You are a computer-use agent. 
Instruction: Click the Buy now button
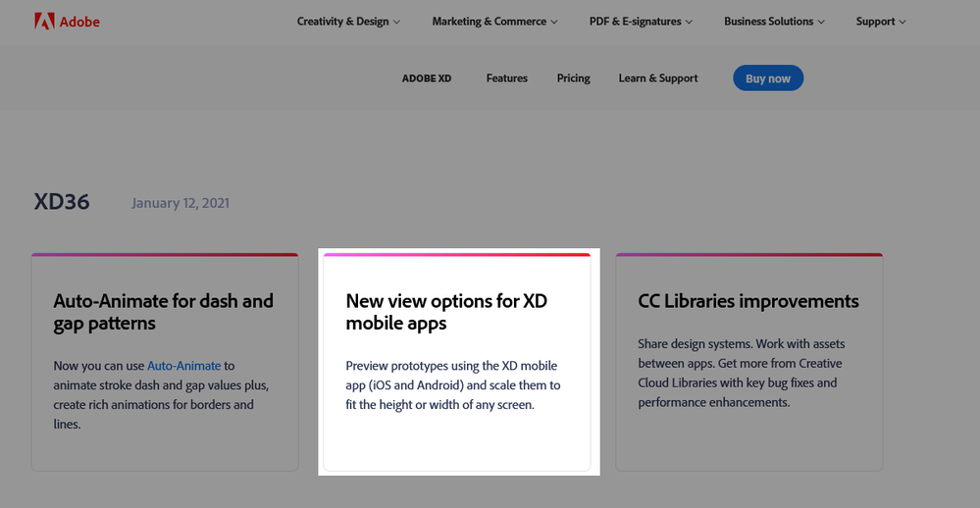(x=768, y=78)
